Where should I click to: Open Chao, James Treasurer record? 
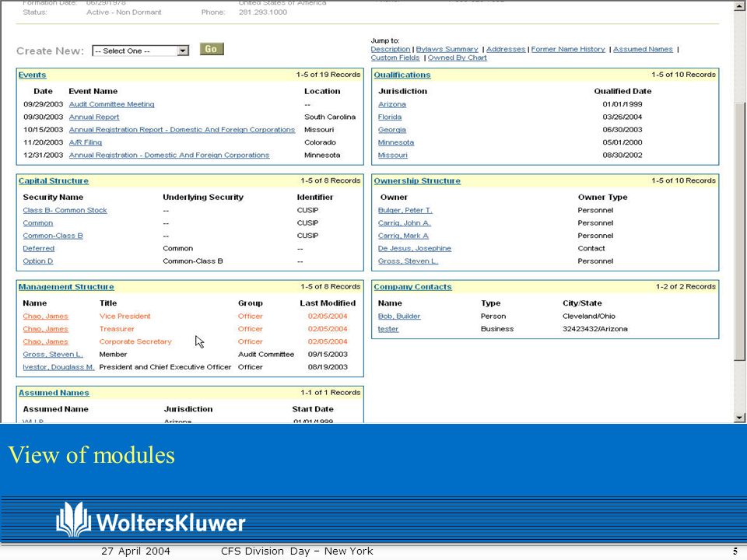pyautogui.click(x=45, y=329)
